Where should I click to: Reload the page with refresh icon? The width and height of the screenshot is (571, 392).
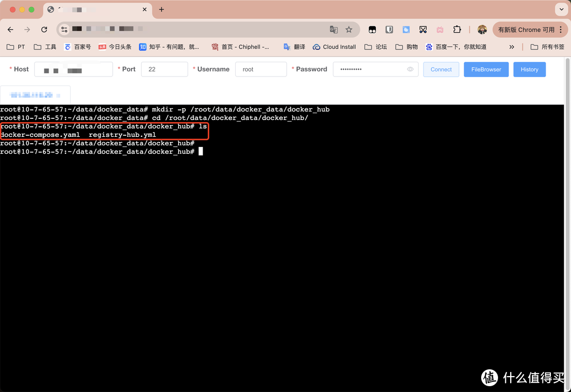44,30
